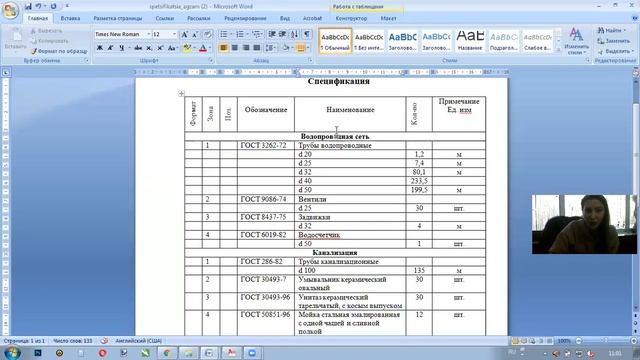
Task: Click the table move handle above Формат
Action: click(181, 93)
